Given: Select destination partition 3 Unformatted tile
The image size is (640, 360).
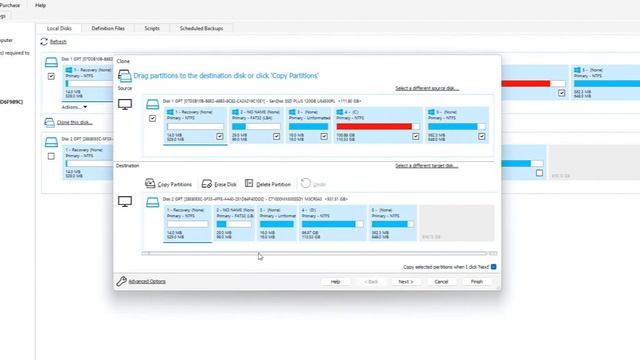Looking at the screenshot, I should click(x=277, y=223).
